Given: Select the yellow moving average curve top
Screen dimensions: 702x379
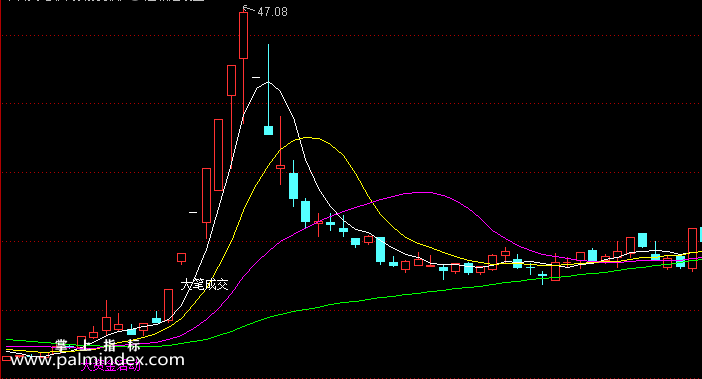Looking at the screenshot, I should [308, 137].
